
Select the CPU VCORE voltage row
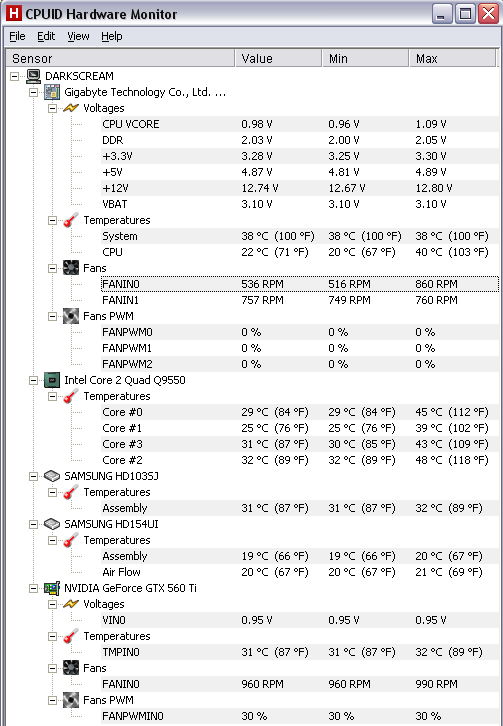pyautogui.click(x=300, y=124)
